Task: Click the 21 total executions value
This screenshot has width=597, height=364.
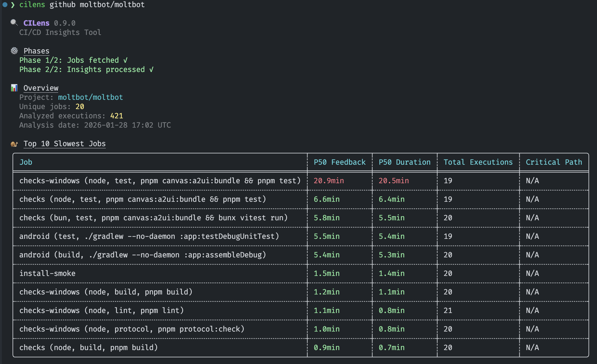Action: [448, 311]
